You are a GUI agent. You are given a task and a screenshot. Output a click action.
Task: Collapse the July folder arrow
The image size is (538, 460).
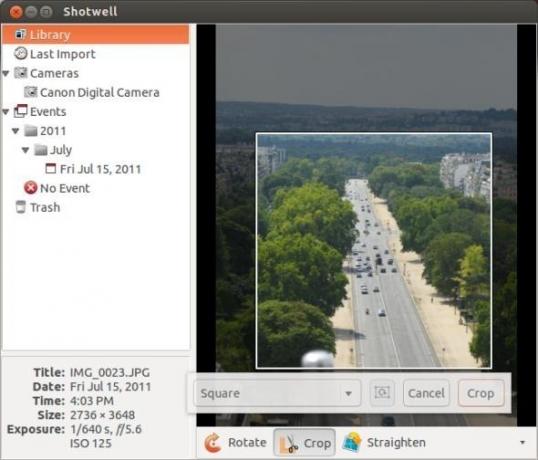(x=25, y=150)
